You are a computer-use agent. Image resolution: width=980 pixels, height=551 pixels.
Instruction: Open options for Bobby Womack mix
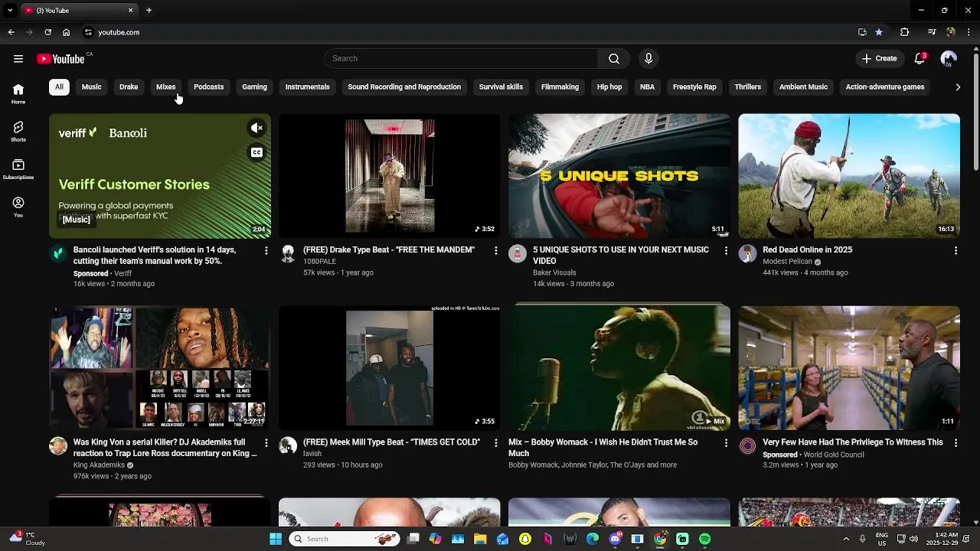tap(726, 442)
